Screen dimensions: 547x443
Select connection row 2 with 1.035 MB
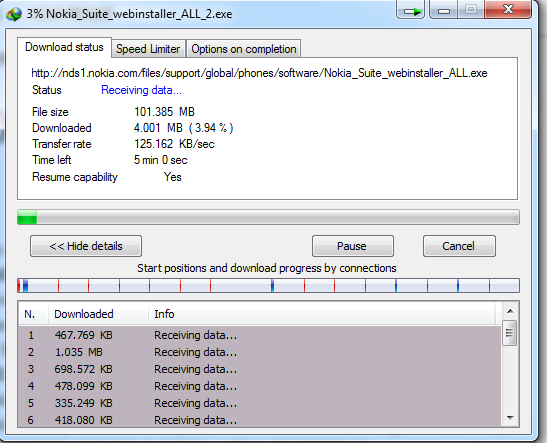click(x=260, y=352)
